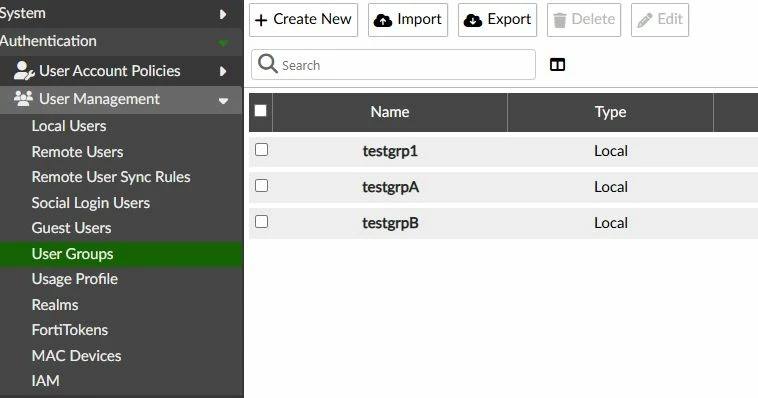
Task: Open the testgrpA group name
Action: [391, 187]
